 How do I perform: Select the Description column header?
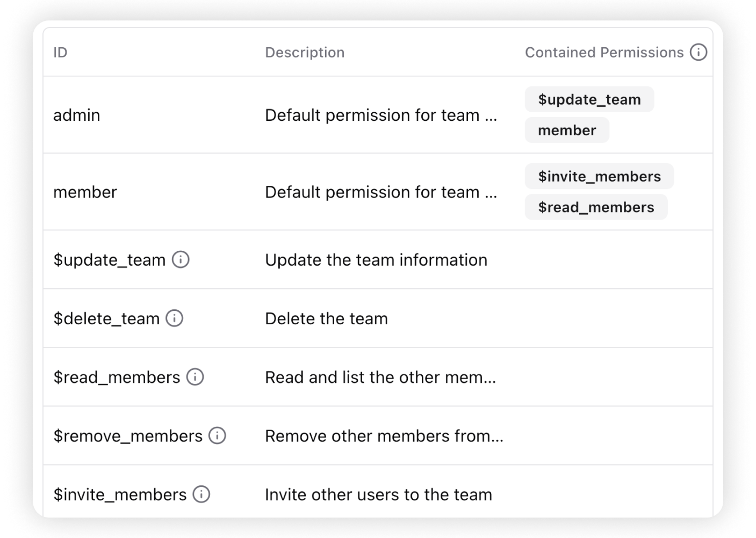pyautogui.click(x=305, y=53)
